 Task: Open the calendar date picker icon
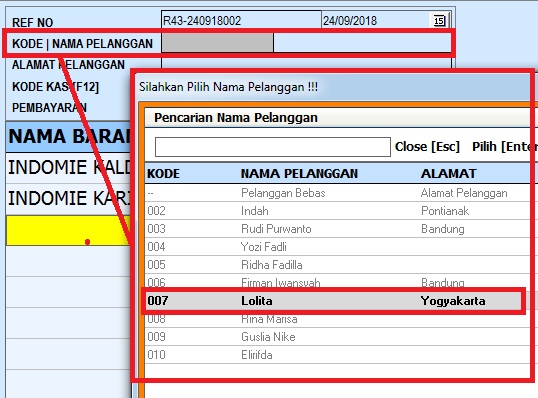tap(439, 21)
